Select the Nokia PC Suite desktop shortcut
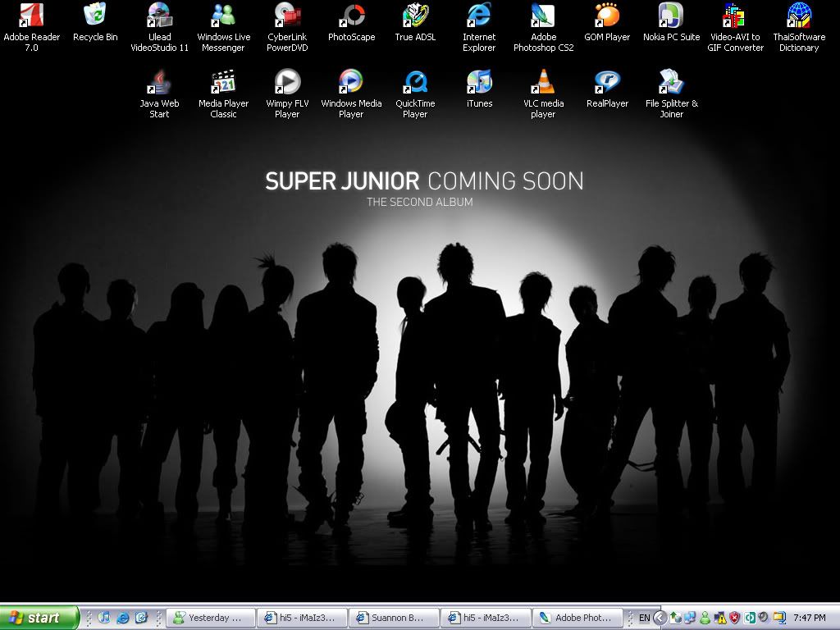This screenshot has height=630, width=840. [x=671, y=22]
